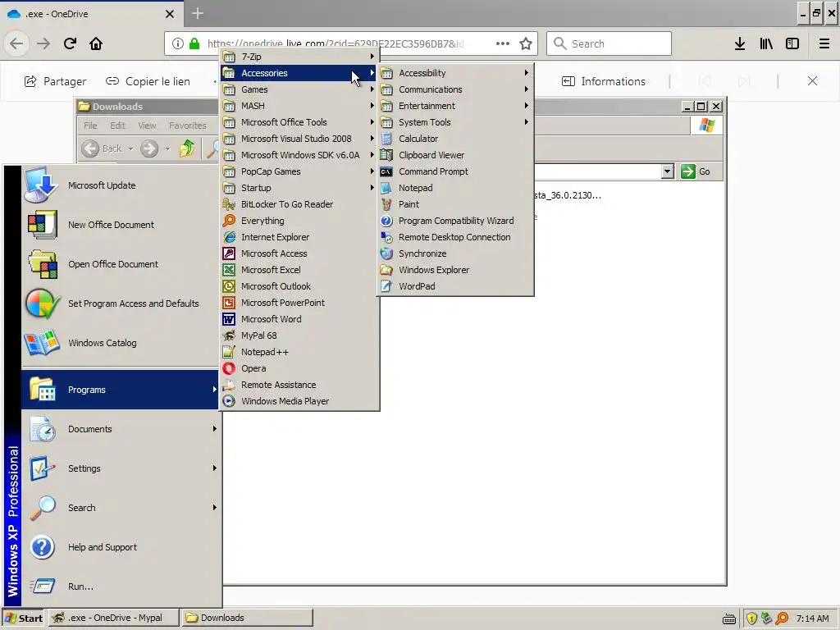The width and height of the screenshot is (840, 630).
Task: Open Remote Desktop Connection
Action: [x=455, y=237]
